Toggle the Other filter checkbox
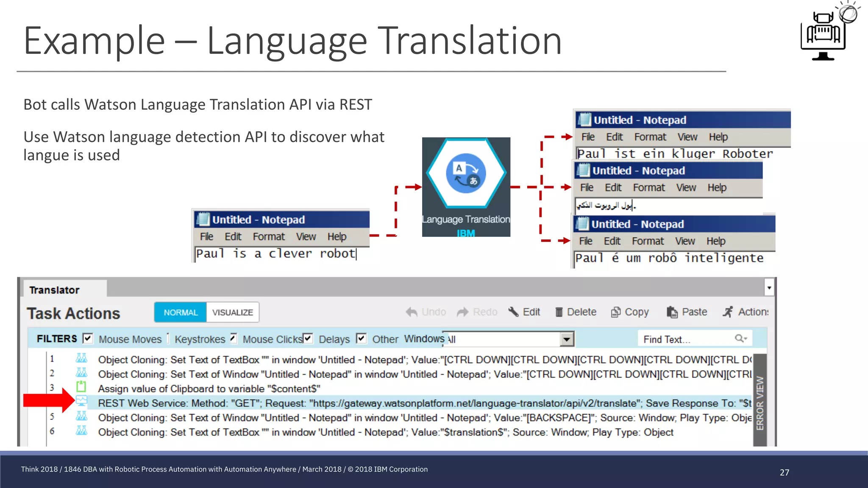 361,338
